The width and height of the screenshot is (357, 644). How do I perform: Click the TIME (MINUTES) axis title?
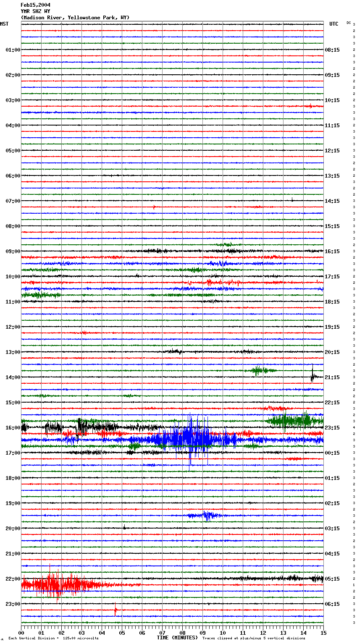177,638
